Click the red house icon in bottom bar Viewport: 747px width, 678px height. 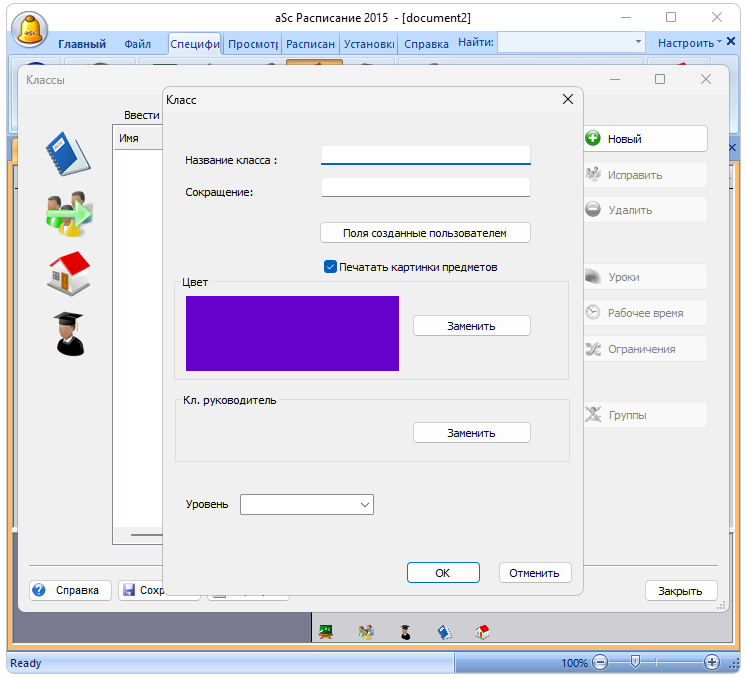[x=482, y=632]
